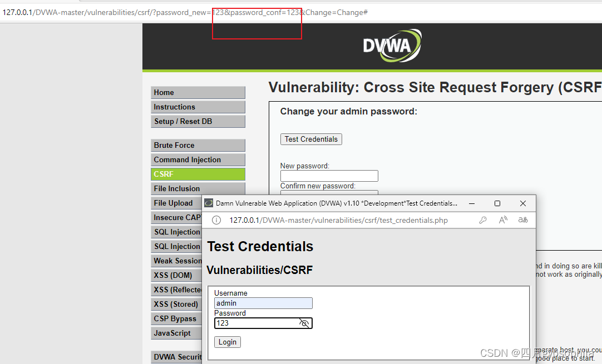
Task: Open the Home menu item
Action: tap(198, 92)
